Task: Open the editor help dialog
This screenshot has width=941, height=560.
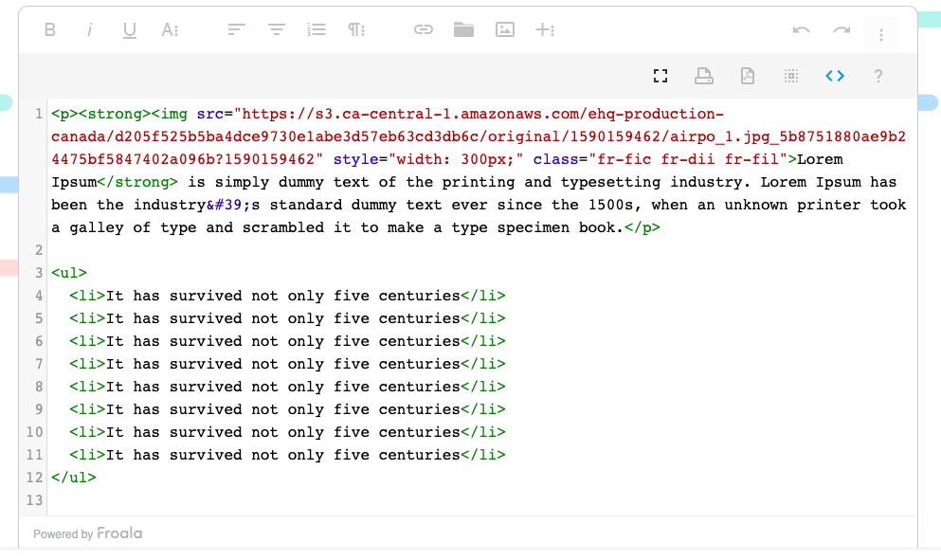Action: (878, 76)
